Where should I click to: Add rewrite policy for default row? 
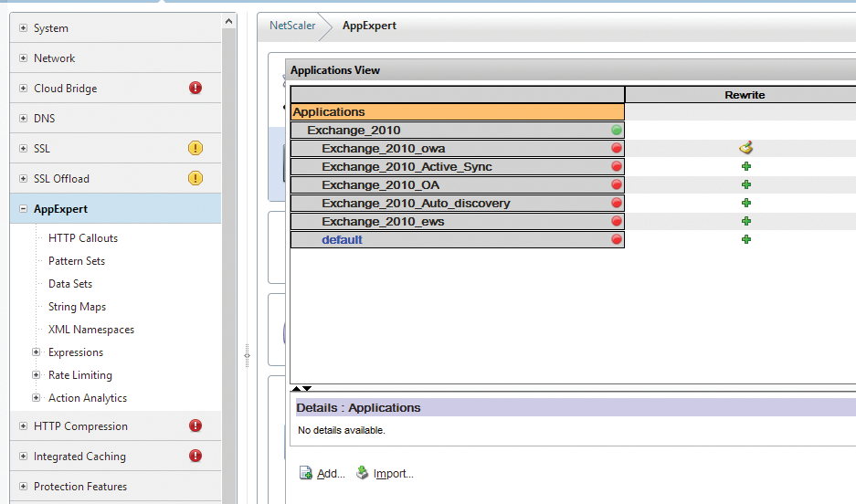point(745,239)
